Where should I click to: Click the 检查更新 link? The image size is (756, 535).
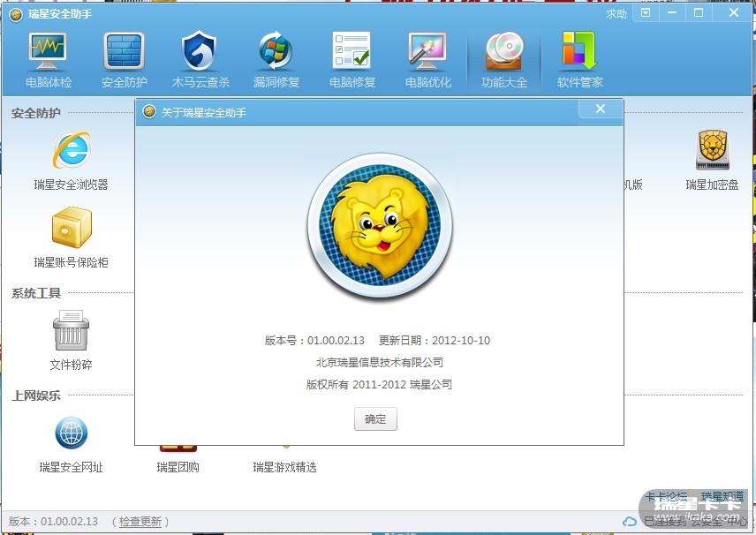140,522
